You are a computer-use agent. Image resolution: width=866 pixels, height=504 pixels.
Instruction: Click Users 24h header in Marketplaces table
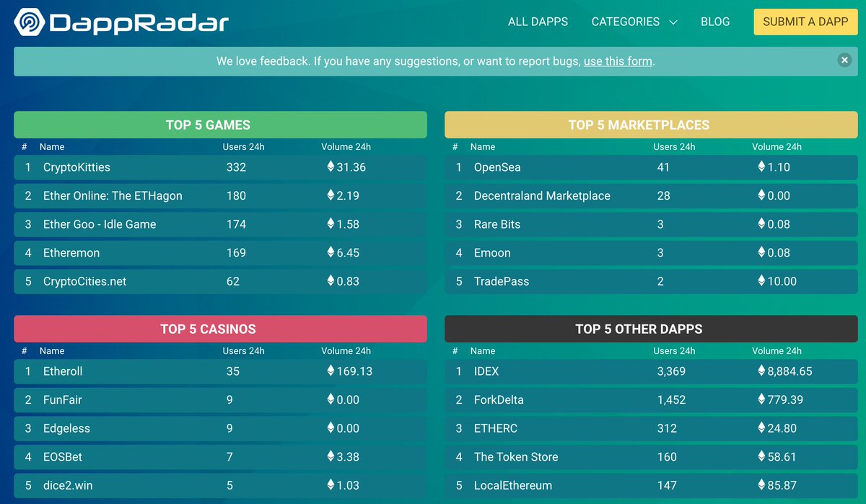click(674, 147)
